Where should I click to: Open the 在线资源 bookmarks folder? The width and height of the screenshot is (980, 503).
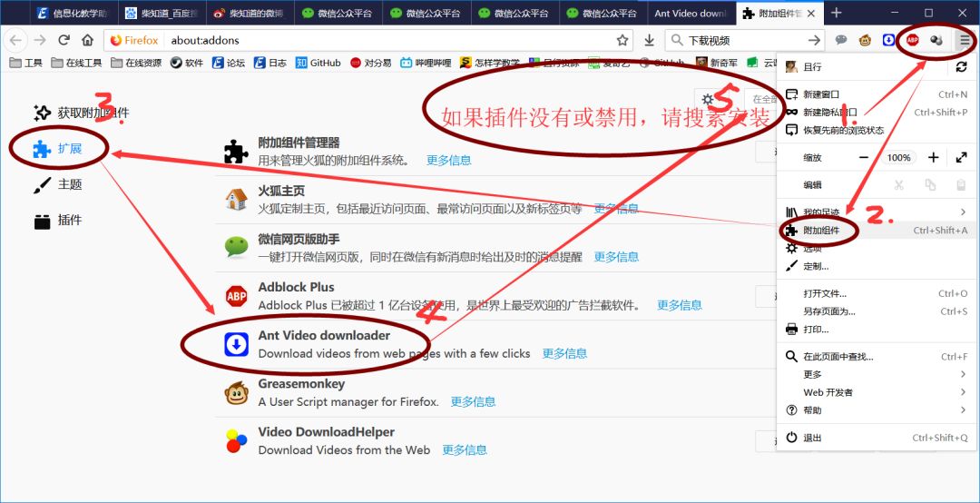tap(135, 63)
